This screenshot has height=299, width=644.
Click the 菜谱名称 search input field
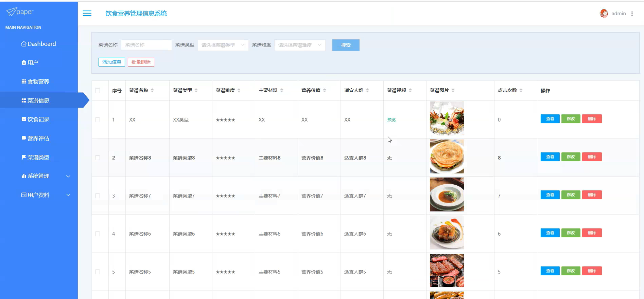pyautogui.click(x=146, y=45)
